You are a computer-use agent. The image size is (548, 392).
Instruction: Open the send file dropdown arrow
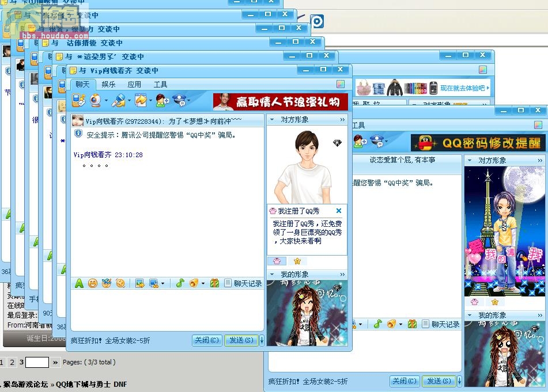pyautogui.click(x=150, y=101)
